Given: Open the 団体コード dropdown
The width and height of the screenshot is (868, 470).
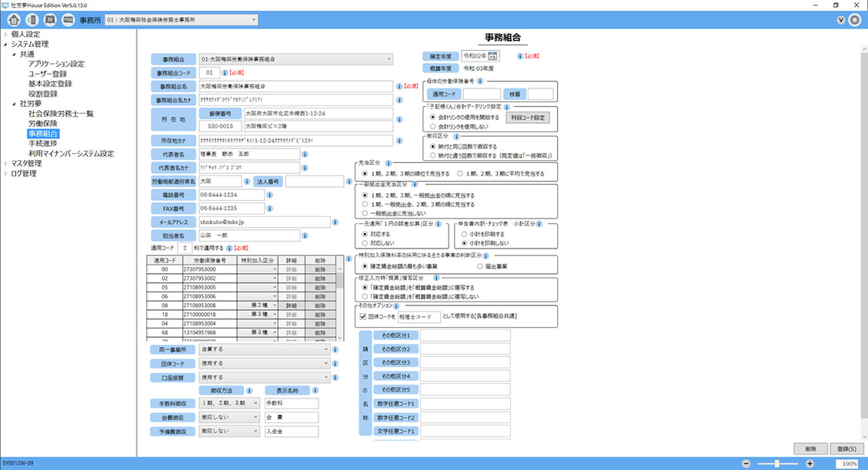Looking at the screenshot, I should tap(265, 363).
